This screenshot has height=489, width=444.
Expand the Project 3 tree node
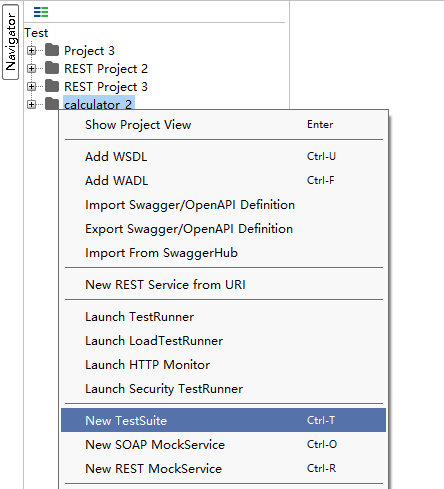pyautogui.click(x=31, y=51)
